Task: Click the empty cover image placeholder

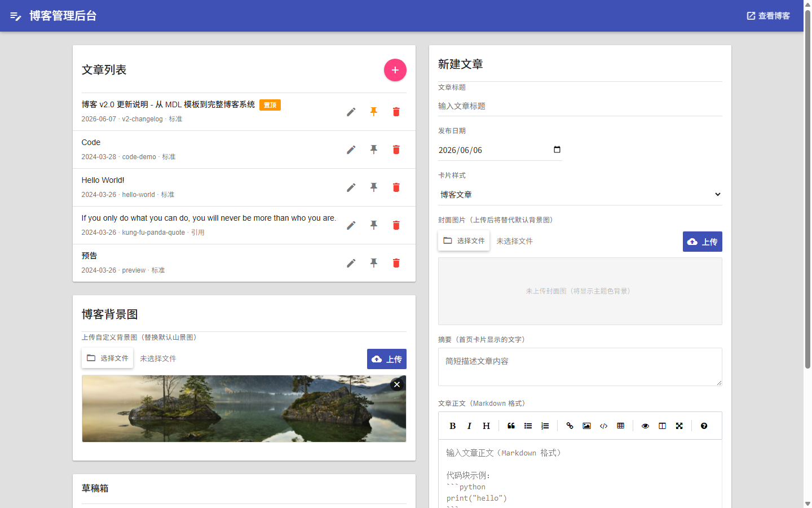Action: pos(580,291)
